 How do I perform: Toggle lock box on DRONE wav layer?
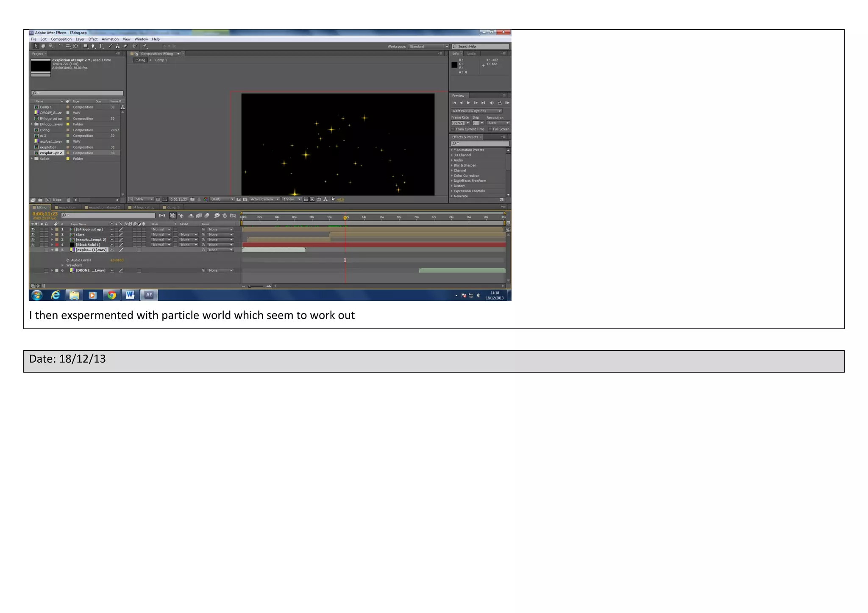pos(46,270)
